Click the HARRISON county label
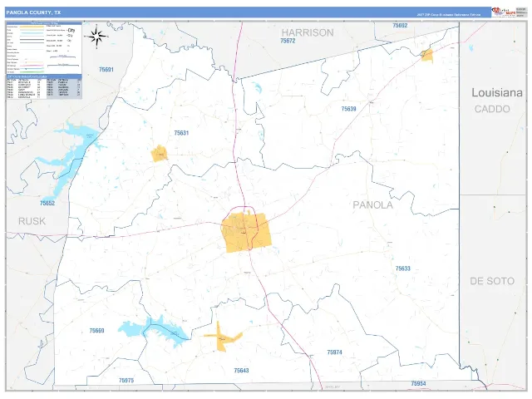This screenshot has height=399, width=532. pos(308,32)
